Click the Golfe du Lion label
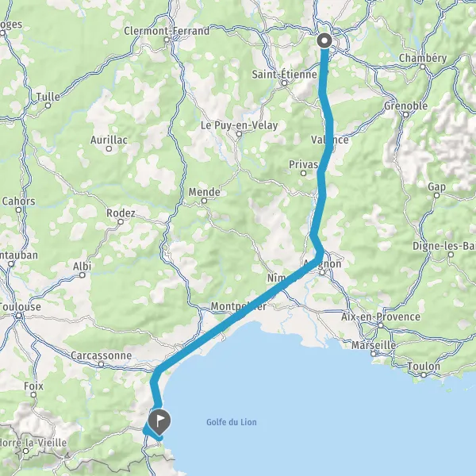 232,422
